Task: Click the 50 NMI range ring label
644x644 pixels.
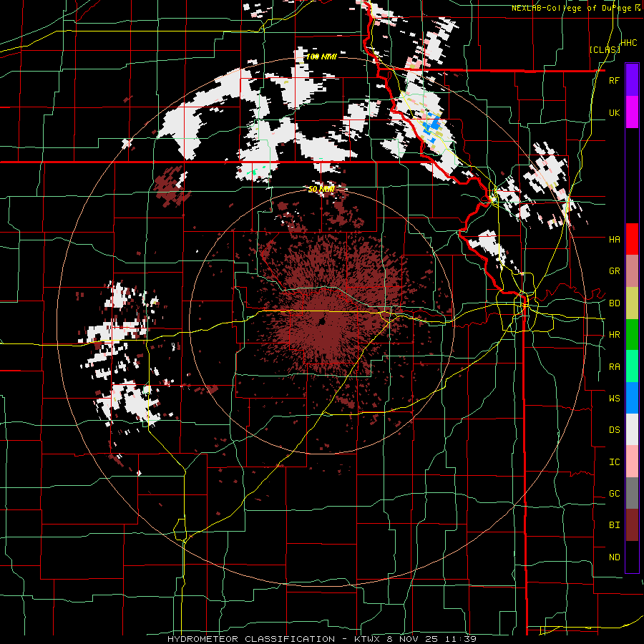Action: pyautogui.click(x=321, y=190)
